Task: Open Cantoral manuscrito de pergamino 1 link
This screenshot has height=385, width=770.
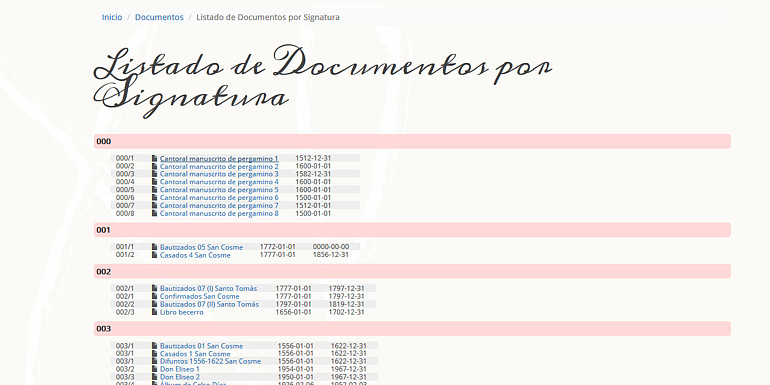Action: (219, 159)
